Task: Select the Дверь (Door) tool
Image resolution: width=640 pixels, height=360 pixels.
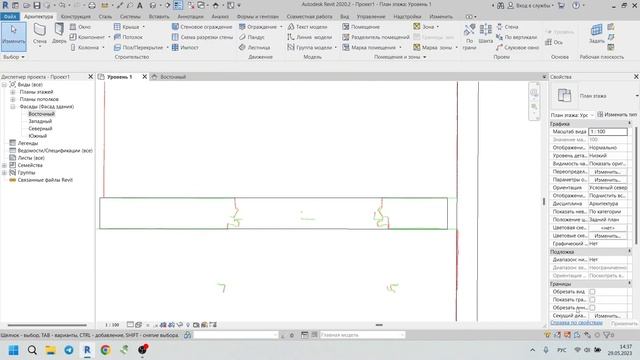Action: tap(59, 33)
